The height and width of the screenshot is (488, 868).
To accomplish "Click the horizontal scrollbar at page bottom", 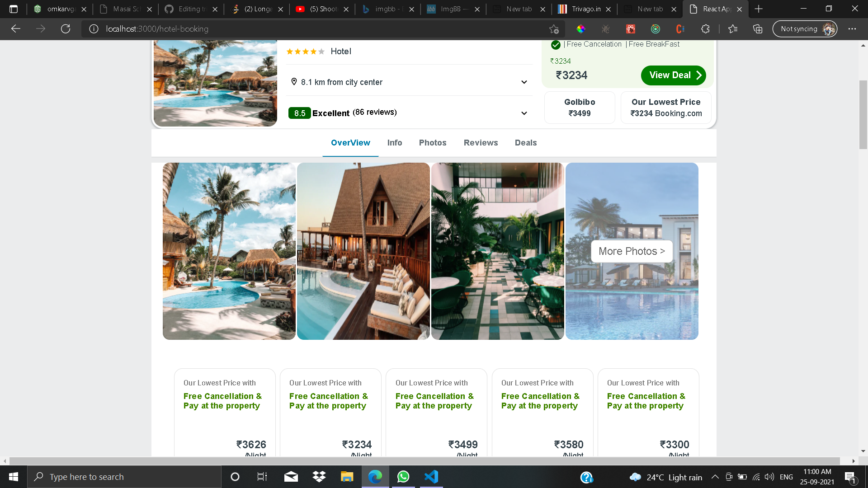I will coord(424,461).
